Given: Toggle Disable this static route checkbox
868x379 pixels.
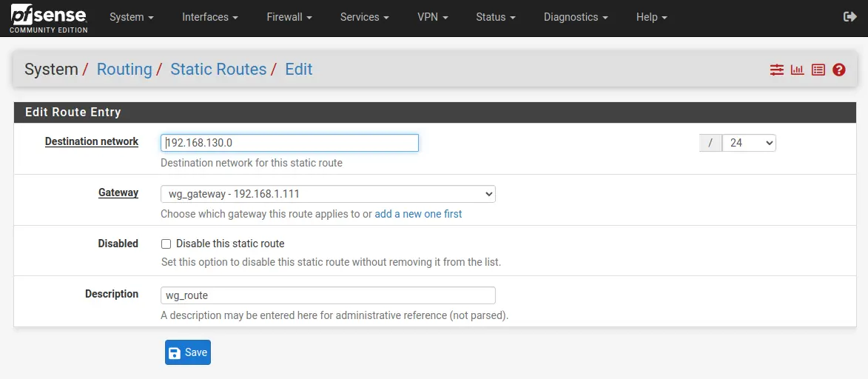Looking at the screenshot, I should tap(166, 244).
